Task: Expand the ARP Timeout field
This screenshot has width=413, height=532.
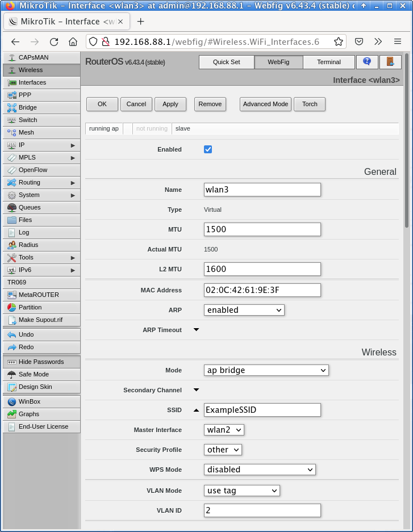Action: point(197,330)
